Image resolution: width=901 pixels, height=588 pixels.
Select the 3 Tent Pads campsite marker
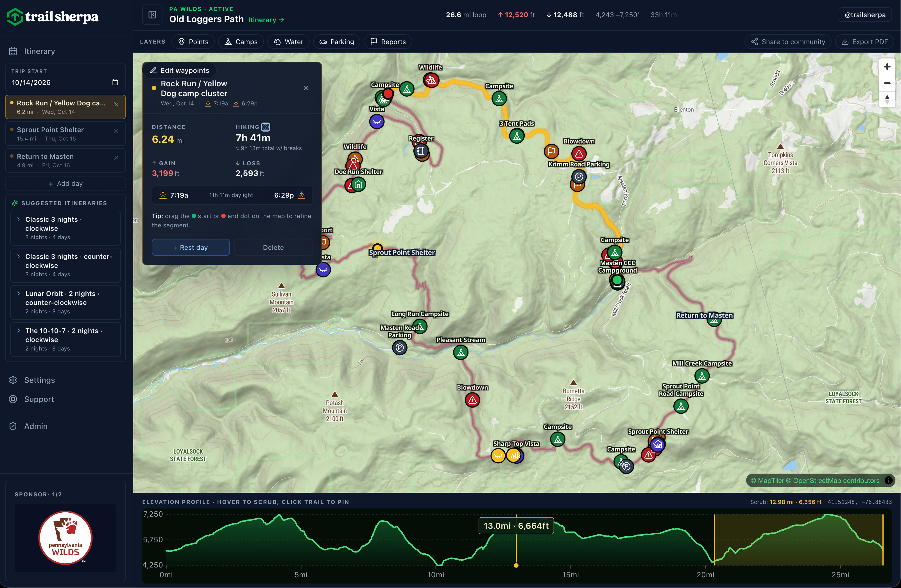pos(517,136)
